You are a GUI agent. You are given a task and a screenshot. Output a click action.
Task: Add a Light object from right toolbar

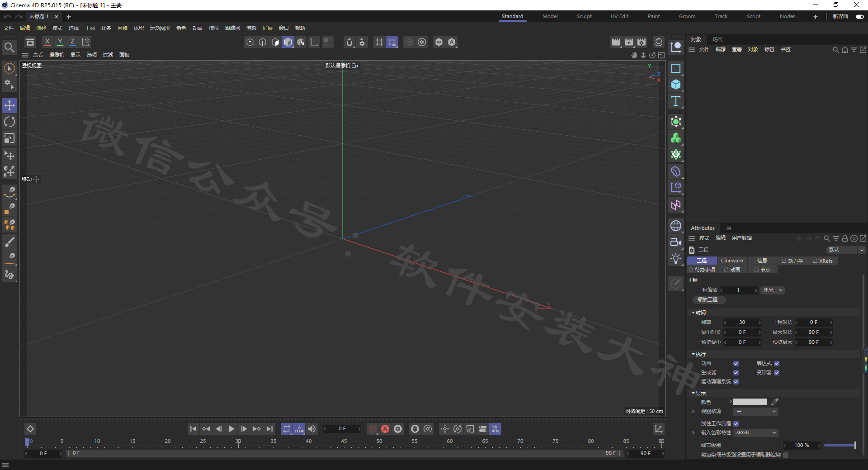676,258
